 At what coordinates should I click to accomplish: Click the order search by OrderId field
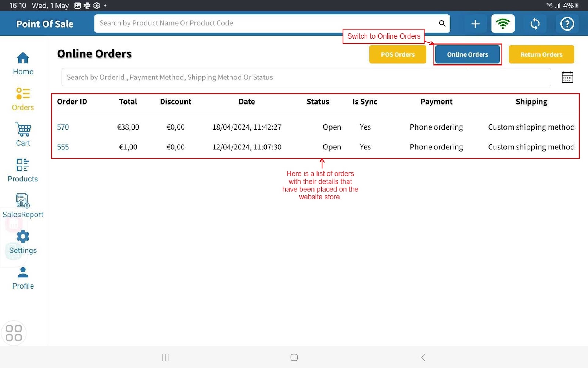[306, 78]
